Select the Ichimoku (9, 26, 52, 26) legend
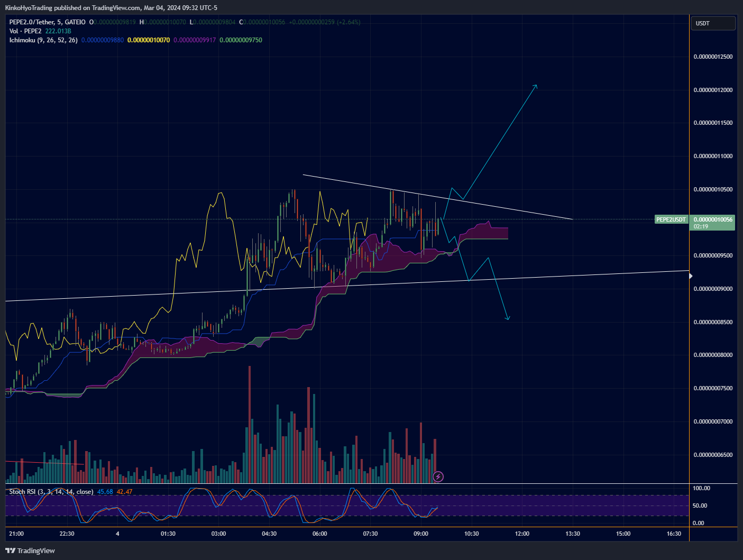The image size is (743, 560). coord(43,40)
